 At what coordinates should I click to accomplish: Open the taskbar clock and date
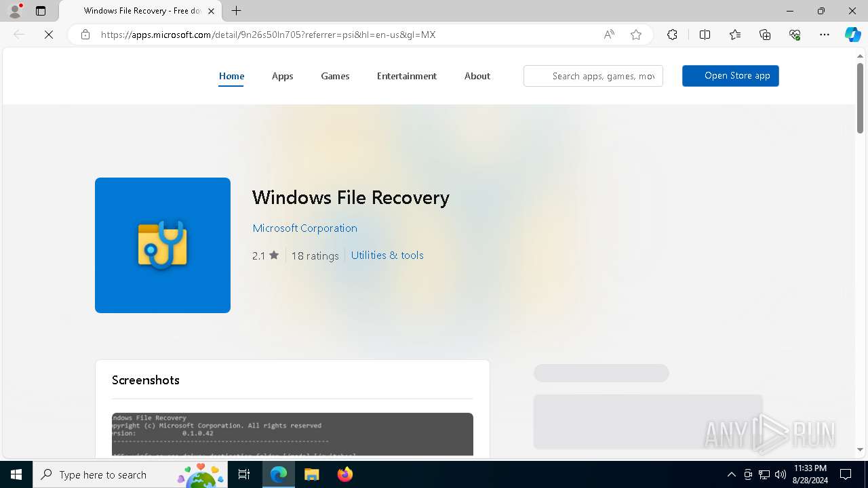810,474
